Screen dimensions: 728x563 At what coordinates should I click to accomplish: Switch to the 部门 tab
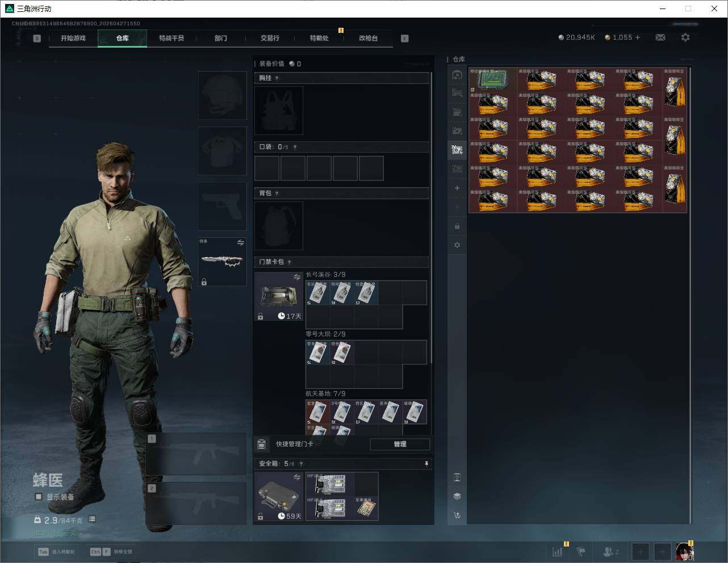(x=221, y=38)
